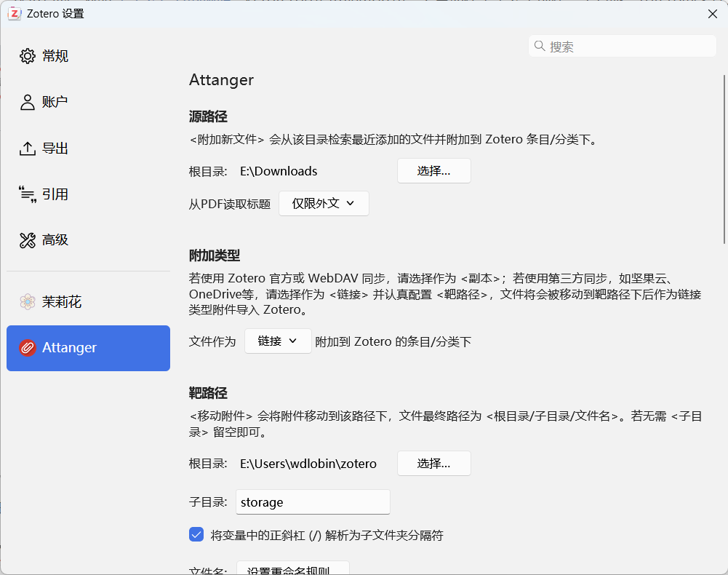Open the 引用 cite quotation icon
The width and height of the screenshot is (728, 575).
pos(28,194)
